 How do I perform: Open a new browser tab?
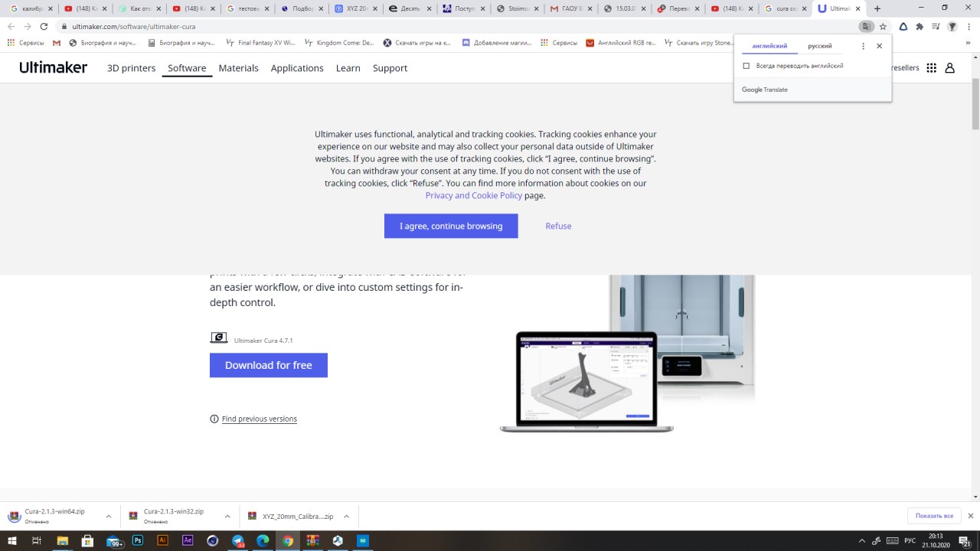click(877, 8)
